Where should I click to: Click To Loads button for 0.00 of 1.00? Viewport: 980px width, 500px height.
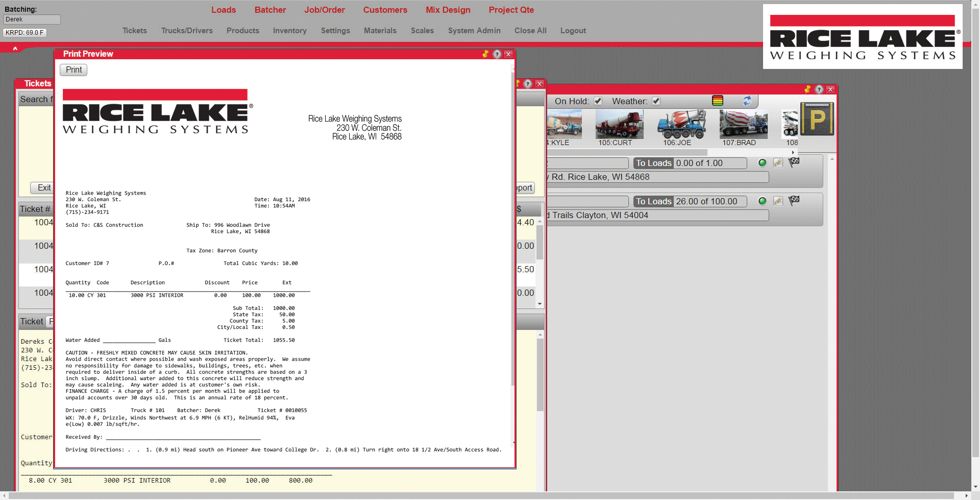pos(653,163)
